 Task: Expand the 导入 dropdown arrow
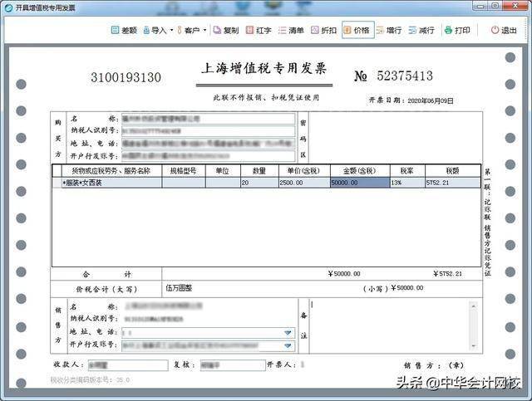tap(171, 30)
